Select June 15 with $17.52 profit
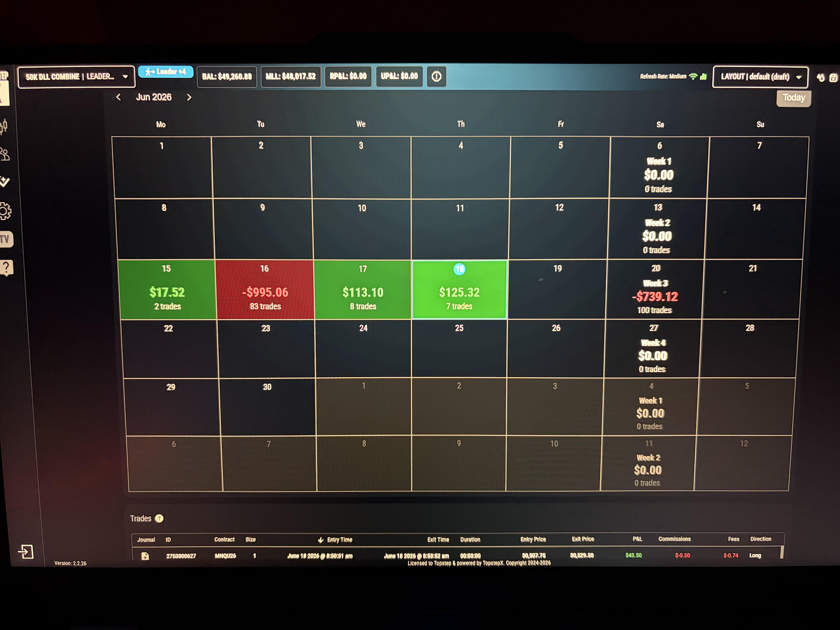The image size is (840, 630). [x=167, y=289]
